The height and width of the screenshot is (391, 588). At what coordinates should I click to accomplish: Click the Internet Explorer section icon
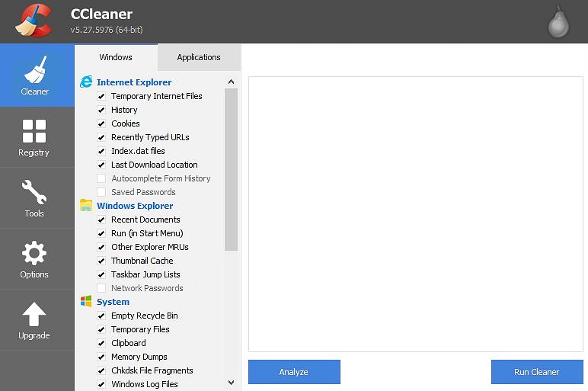click(86, 82)
